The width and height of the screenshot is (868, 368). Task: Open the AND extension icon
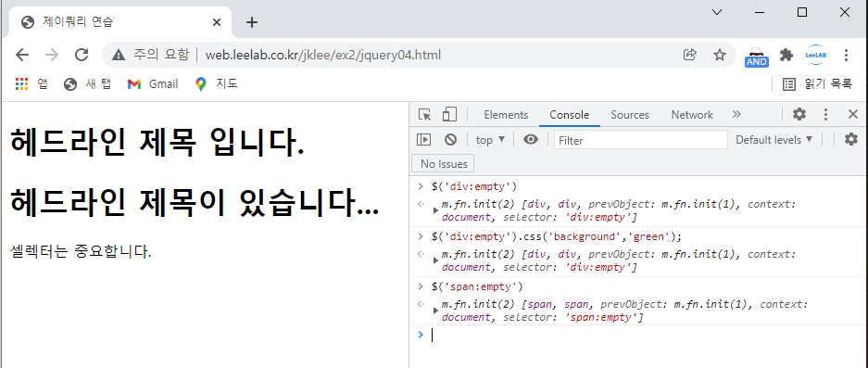pos(756,56)
